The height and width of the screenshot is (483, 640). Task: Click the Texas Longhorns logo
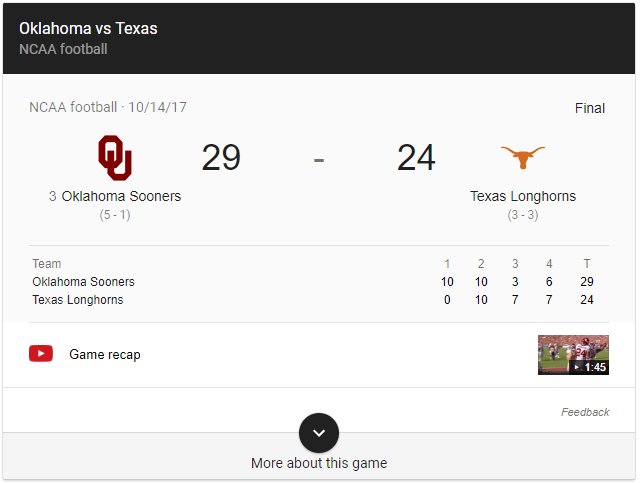tap(523, 157)
